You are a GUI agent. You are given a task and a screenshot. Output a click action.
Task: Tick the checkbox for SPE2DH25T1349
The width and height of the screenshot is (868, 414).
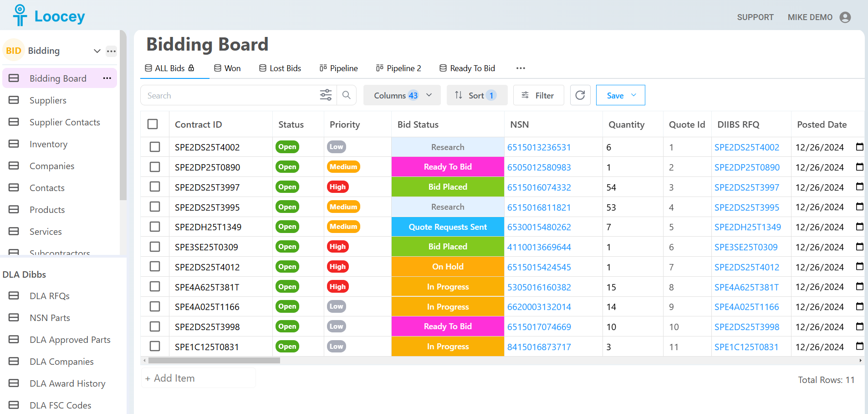click(155, 227)
